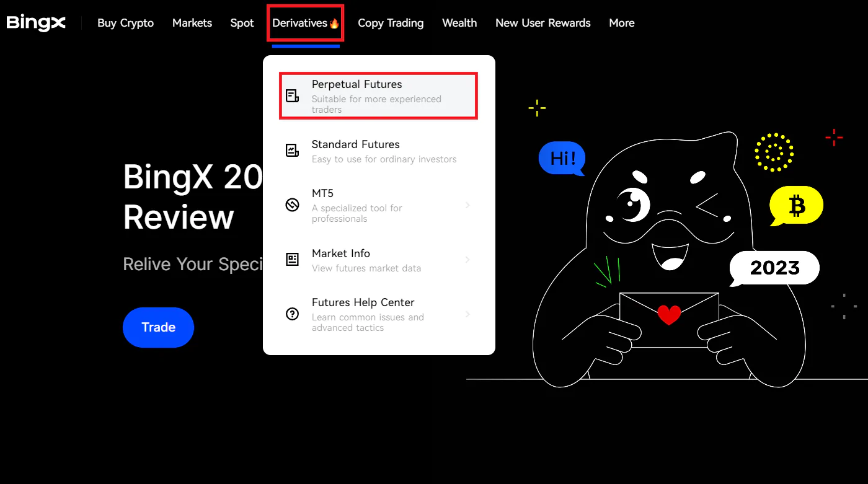The width and height of the screenshot is (868, 484).
Task: Open the More menu
Action: tap(622, 23)
